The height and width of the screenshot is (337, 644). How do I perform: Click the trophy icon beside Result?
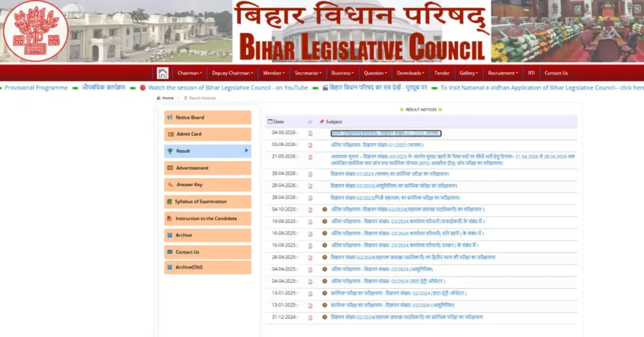[170, 151]
